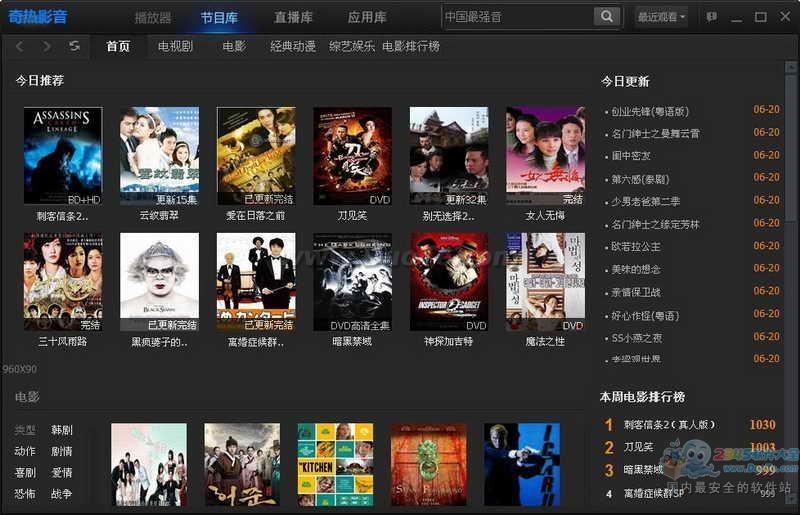Open ranking entry 2 刀见笑
Image resolution: width=800 pixels, height=515 pixels.
[x=638, y=447]
